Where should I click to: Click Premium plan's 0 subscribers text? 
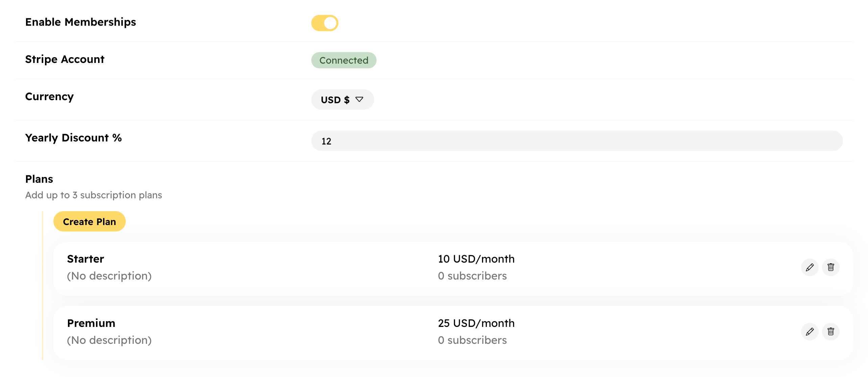tap(472, 340)
